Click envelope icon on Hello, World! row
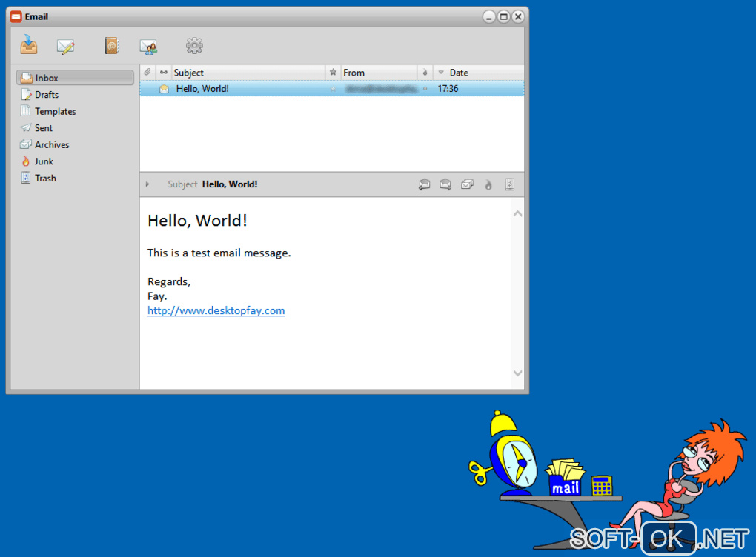The image size is (756, 557). [164, 89]
